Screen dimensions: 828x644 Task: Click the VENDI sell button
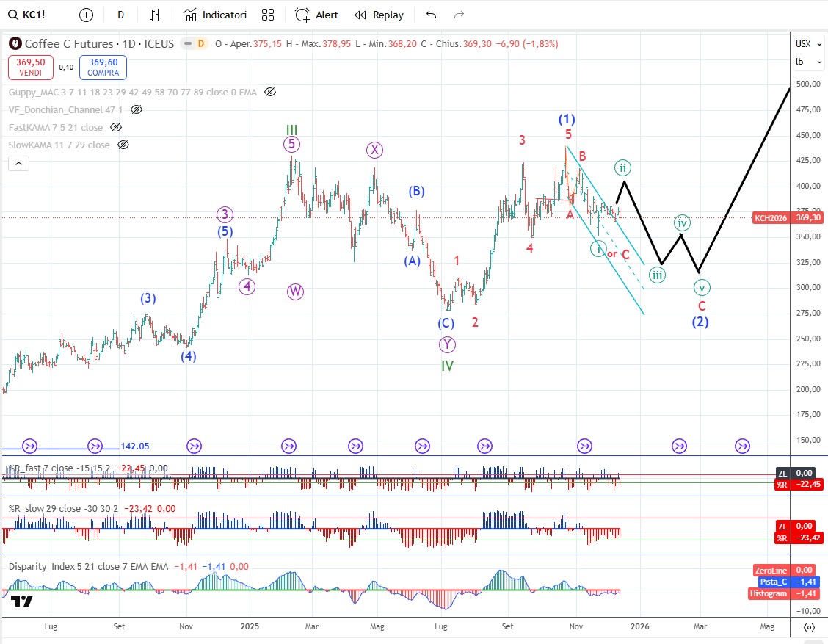[31, 68]
